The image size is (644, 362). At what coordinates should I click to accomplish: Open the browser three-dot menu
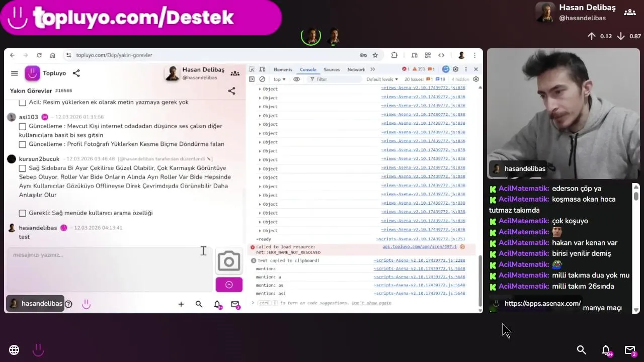tap(475, 55)
